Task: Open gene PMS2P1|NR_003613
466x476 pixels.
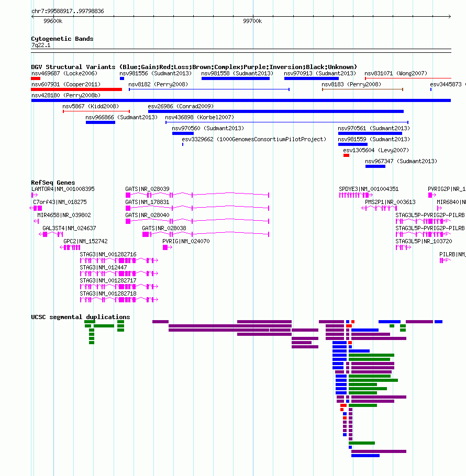Action: point(391,202)
